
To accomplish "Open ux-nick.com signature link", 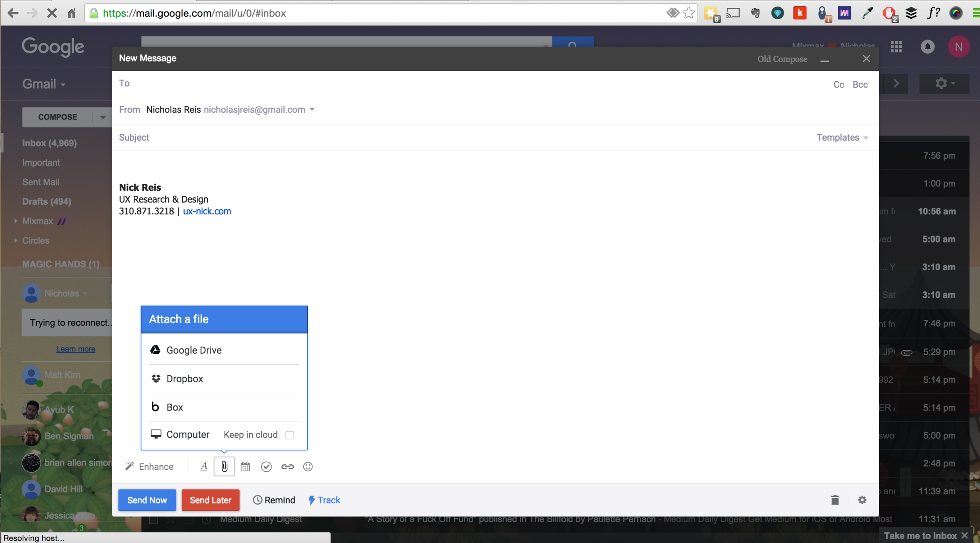I will [207, 211].
